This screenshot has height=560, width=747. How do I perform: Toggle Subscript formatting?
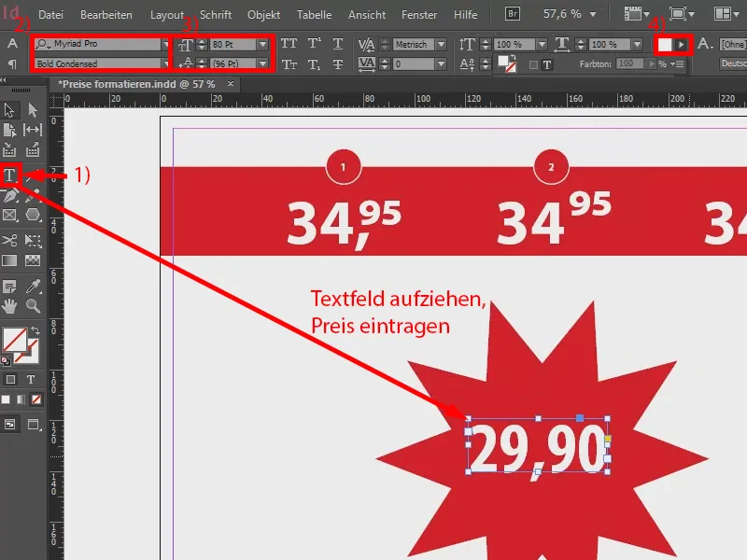coord(314,63)
